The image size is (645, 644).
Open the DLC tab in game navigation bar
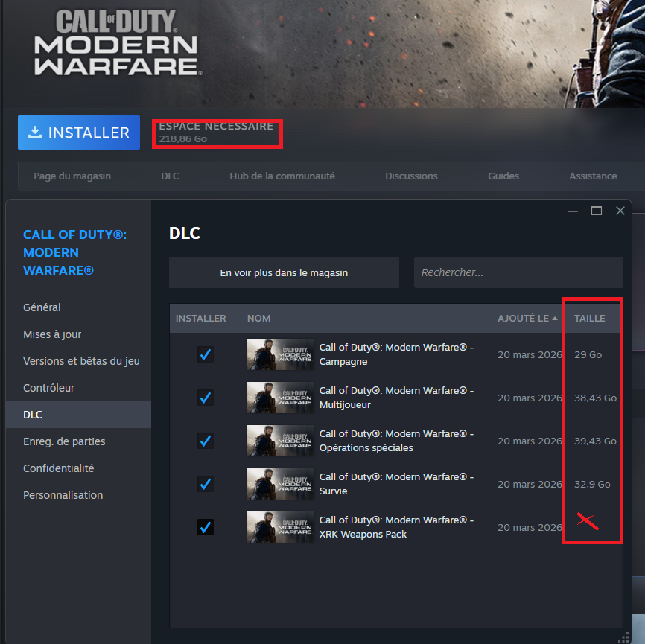[170, 176]
